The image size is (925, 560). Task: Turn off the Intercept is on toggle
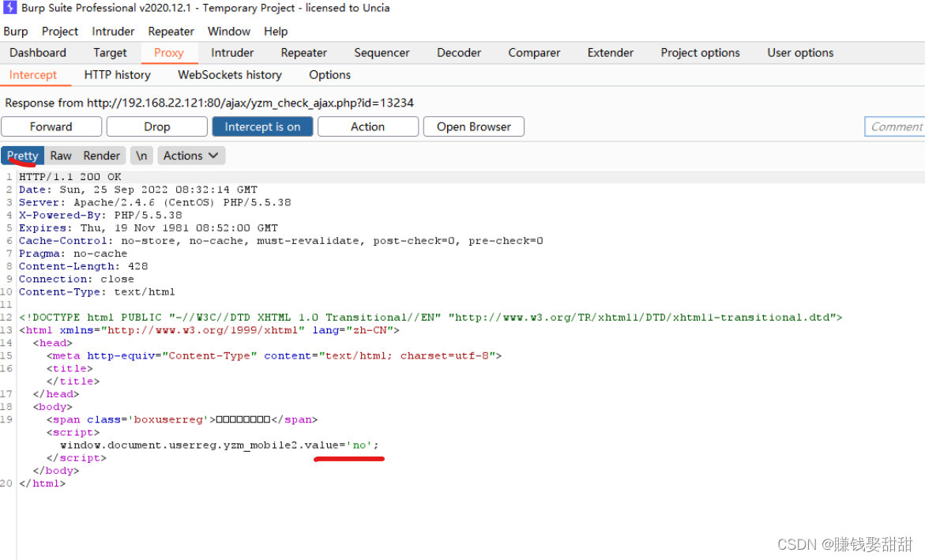click(x=262, y=127)
